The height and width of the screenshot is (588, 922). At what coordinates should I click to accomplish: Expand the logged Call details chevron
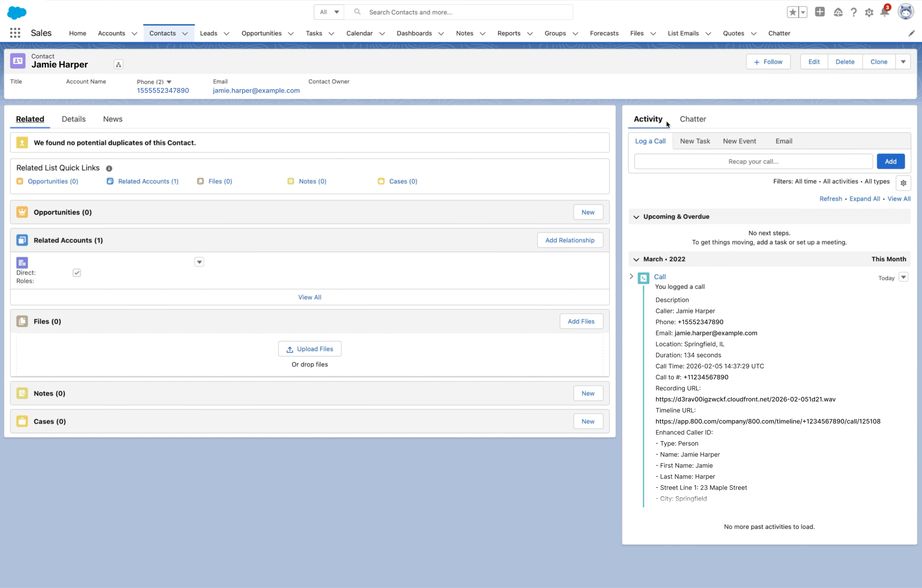coord(631,276)
